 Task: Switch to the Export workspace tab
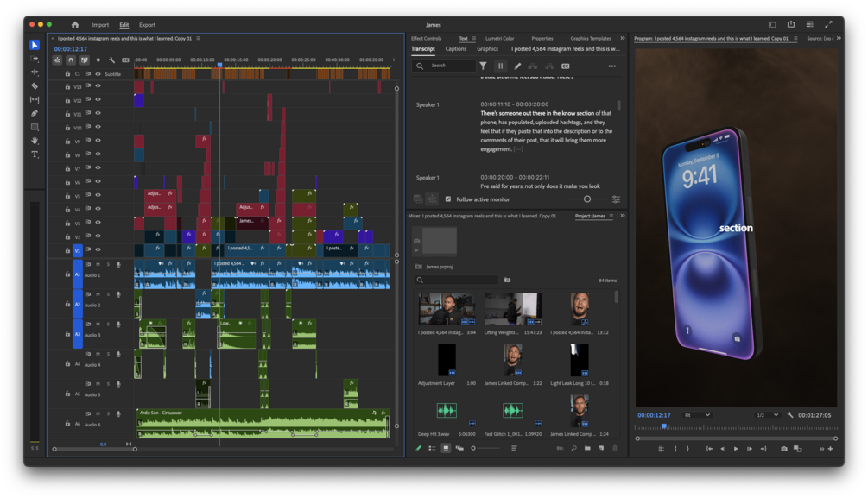[147, 25]
